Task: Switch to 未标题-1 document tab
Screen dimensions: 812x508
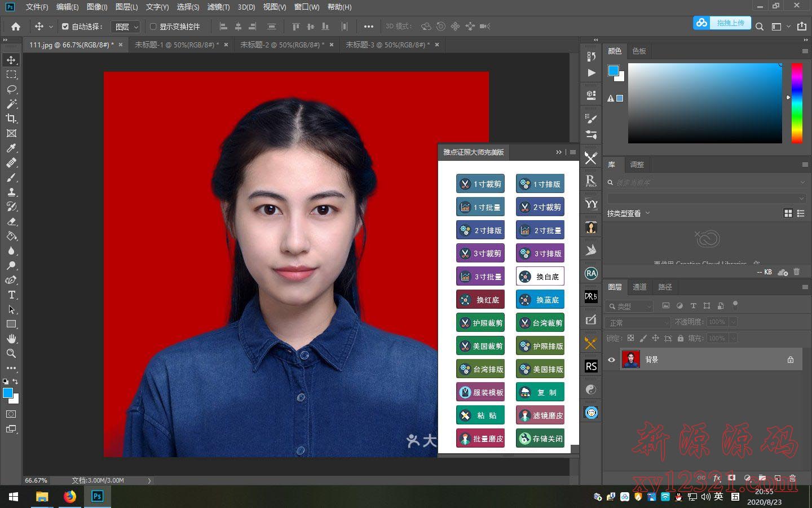Action: 176,45
